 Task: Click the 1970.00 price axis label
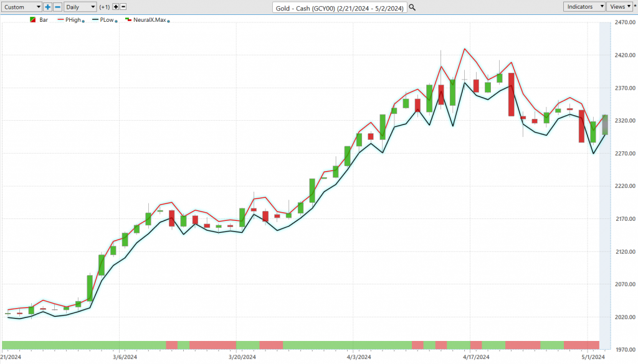pyautogui.click(x=625, y=350)
